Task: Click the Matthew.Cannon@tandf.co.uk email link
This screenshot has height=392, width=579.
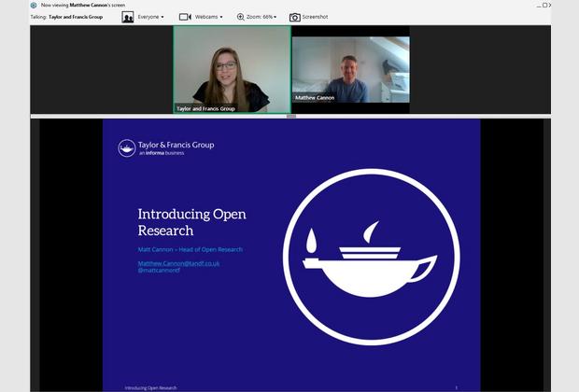Action: pos(178,263)
